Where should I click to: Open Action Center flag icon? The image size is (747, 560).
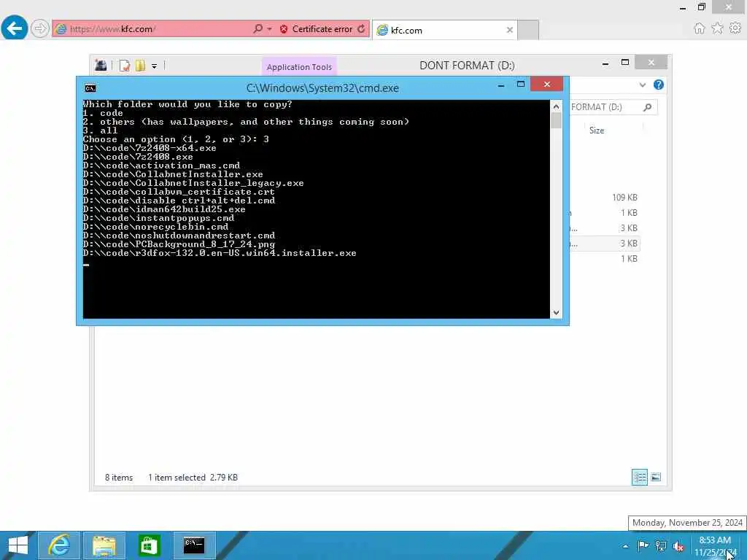pos(643,545)
